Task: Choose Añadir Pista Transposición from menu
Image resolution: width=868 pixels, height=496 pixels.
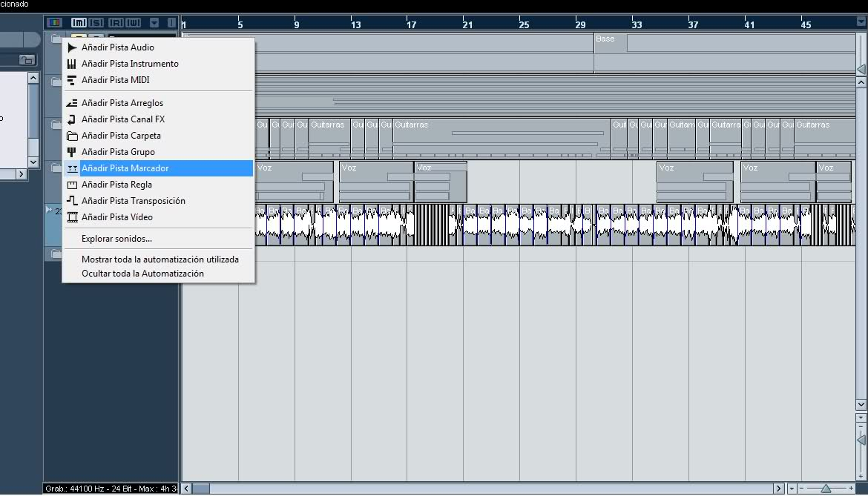Action: click(x=133, y=201)
